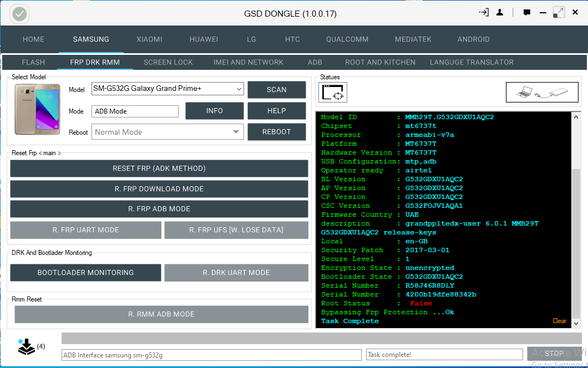This screenshot has height=368, width=588.
Task: Click the Bypassing Frp Protection ...Ok line
Action: point(387,312)
